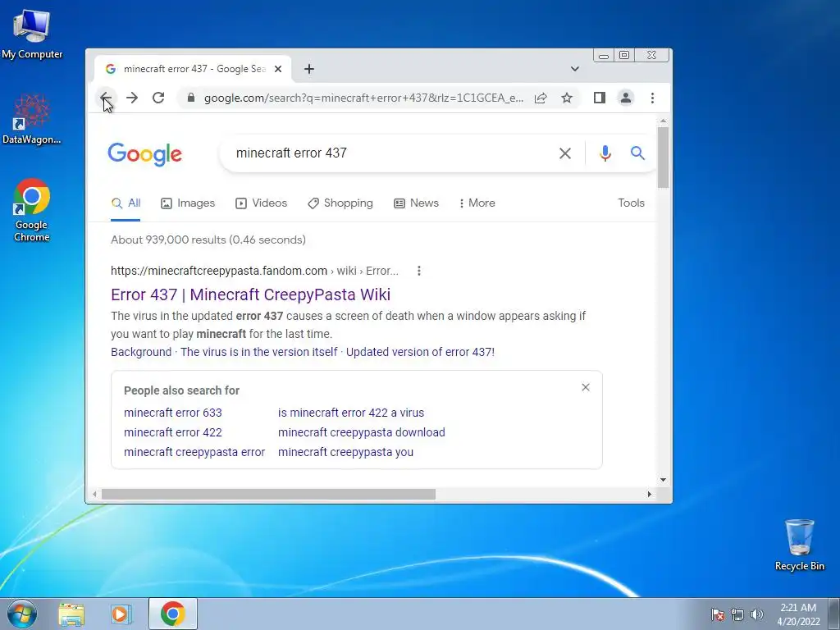Screen dimensions: 840x630
Task: Go back using Chrome's back arrow
Action: point(106,98)
